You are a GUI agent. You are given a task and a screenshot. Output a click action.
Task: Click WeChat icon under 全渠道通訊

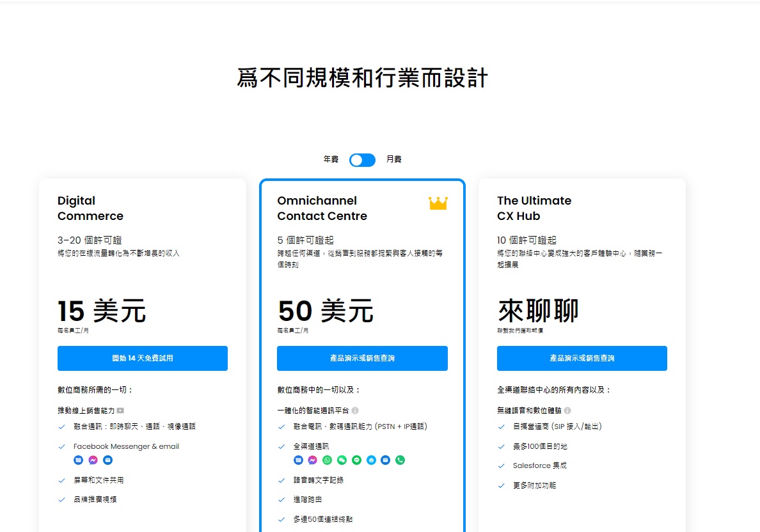(x=342, y=460)
